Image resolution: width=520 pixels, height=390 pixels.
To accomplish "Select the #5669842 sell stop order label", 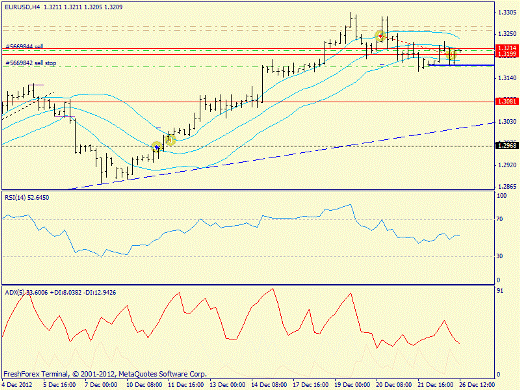I will tap(31, 63).
